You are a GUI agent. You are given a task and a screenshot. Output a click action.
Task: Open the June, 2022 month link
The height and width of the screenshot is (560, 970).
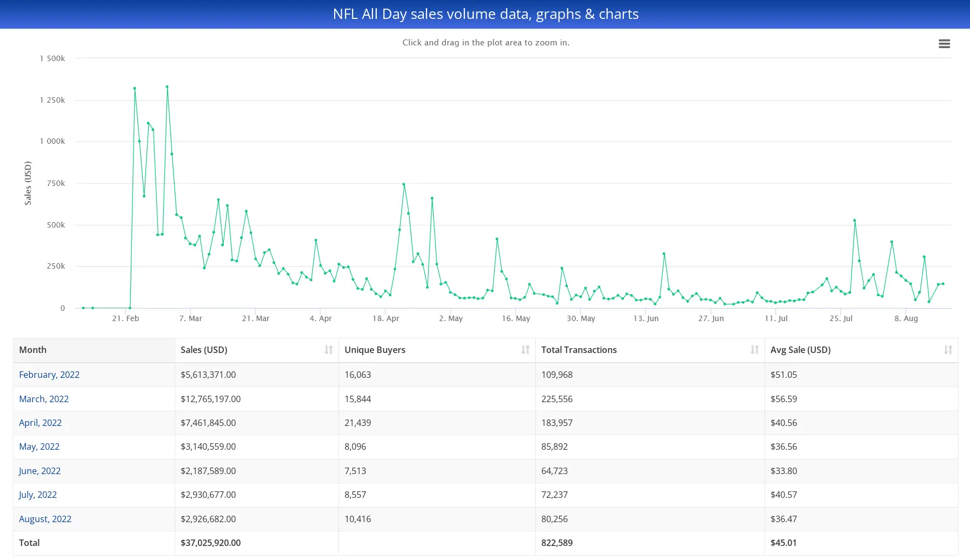click(39, 471)
